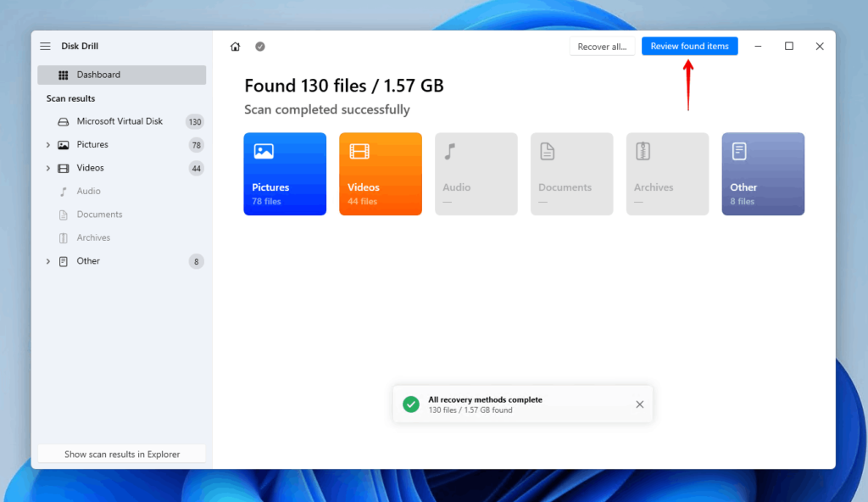Click the Videos filmstrip icon in sidebar
The height and width of the screenshot is (502, 868).
coord(64,168)
